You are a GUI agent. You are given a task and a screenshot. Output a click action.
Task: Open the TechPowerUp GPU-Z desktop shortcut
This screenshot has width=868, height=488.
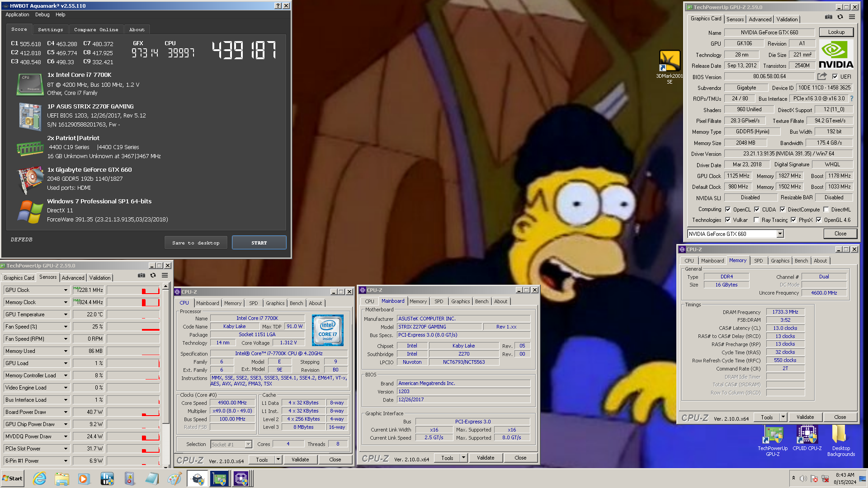pyautogui.click(x=773, y=441)
